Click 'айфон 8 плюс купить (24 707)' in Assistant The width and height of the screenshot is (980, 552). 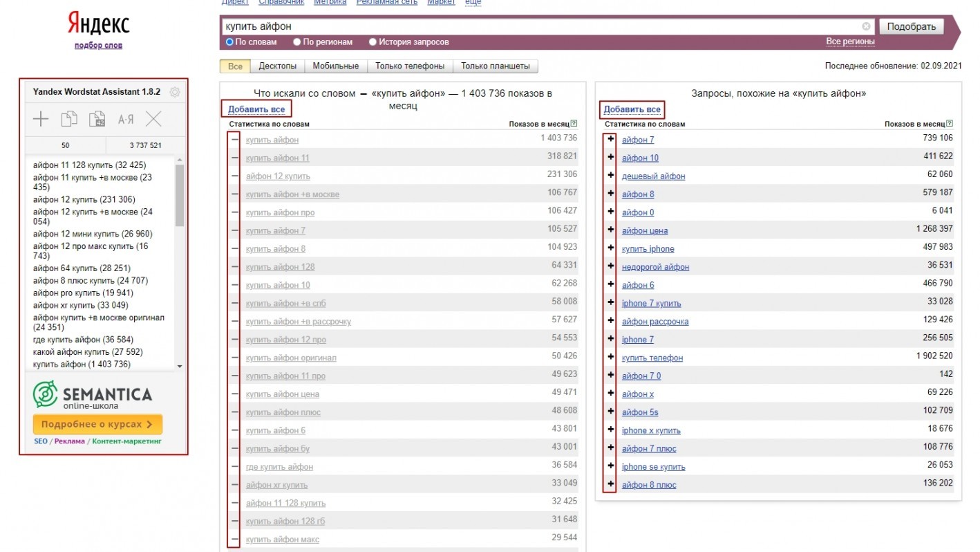[91, 280]
